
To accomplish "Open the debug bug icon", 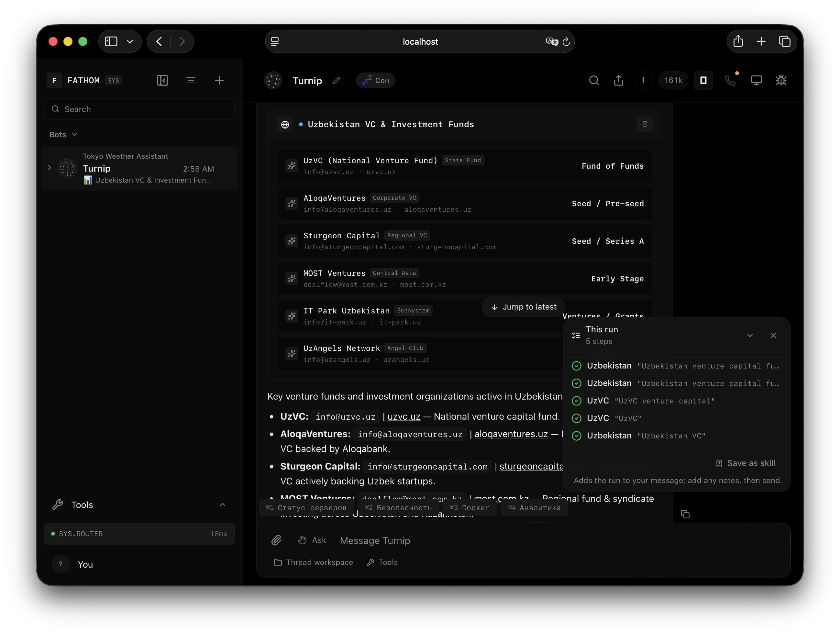I will (x=781, y=80).
